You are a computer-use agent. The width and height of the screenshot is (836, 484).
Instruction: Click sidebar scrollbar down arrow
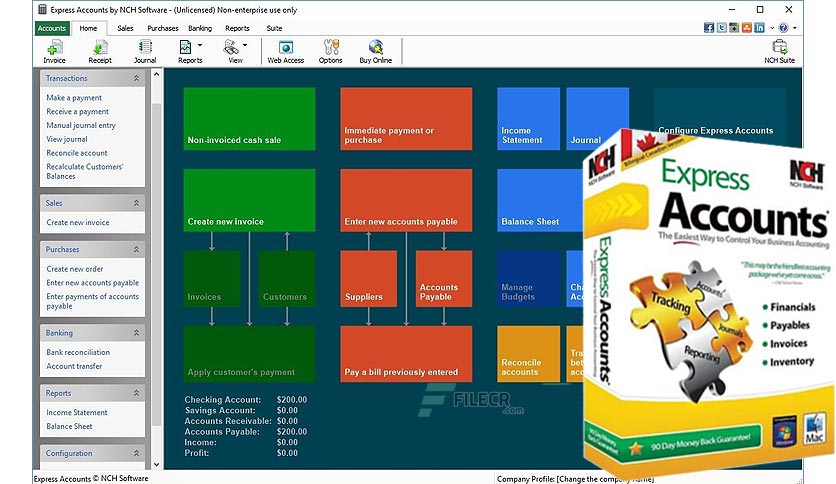pos(156,464)
